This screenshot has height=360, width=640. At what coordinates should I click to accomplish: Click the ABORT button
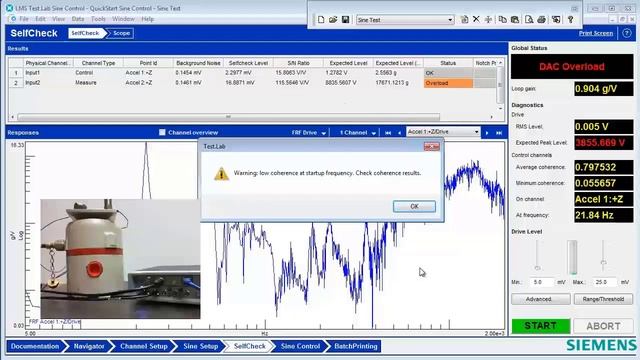(x=603, y=326)
